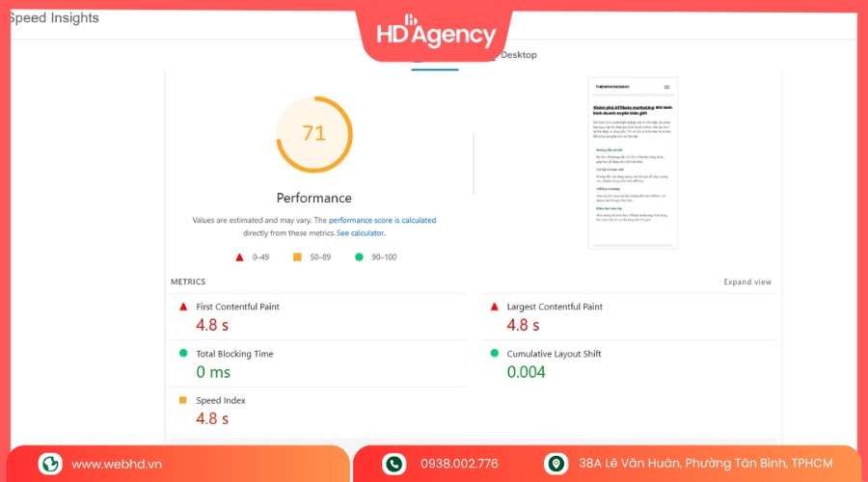Click the www.webhd.vn website text

[117, 465]
